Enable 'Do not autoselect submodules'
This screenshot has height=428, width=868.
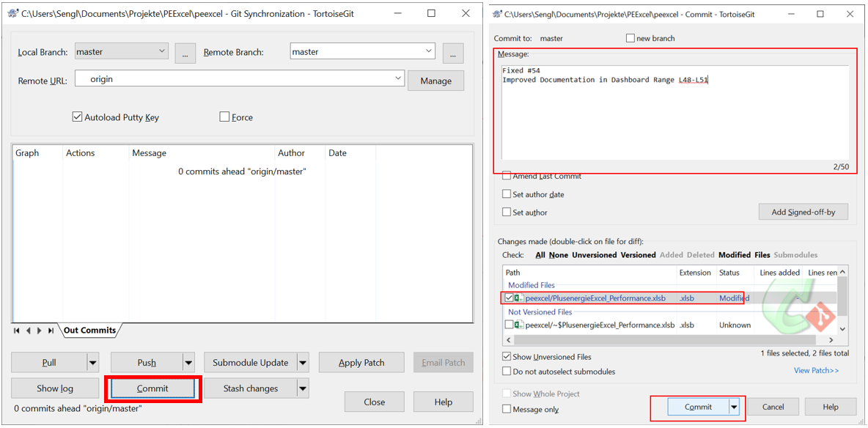pyautogui.click(x=506, y=372)
